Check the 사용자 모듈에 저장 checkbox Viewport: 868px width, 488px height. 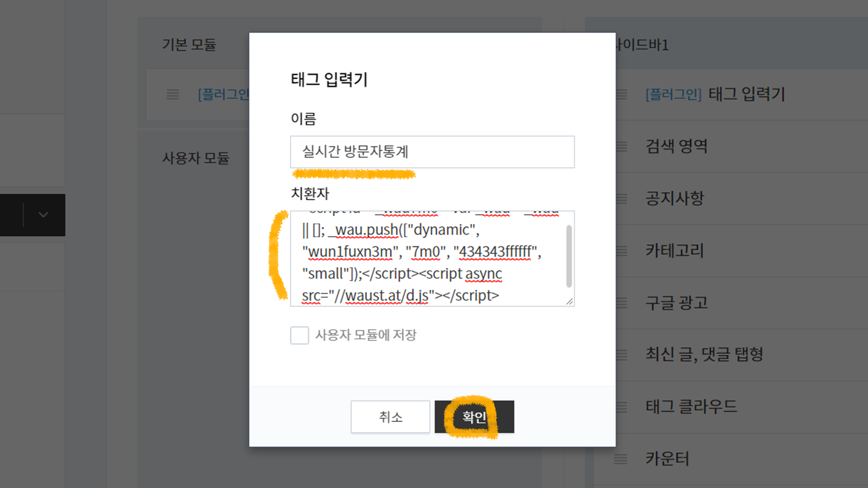click(299, 335)
